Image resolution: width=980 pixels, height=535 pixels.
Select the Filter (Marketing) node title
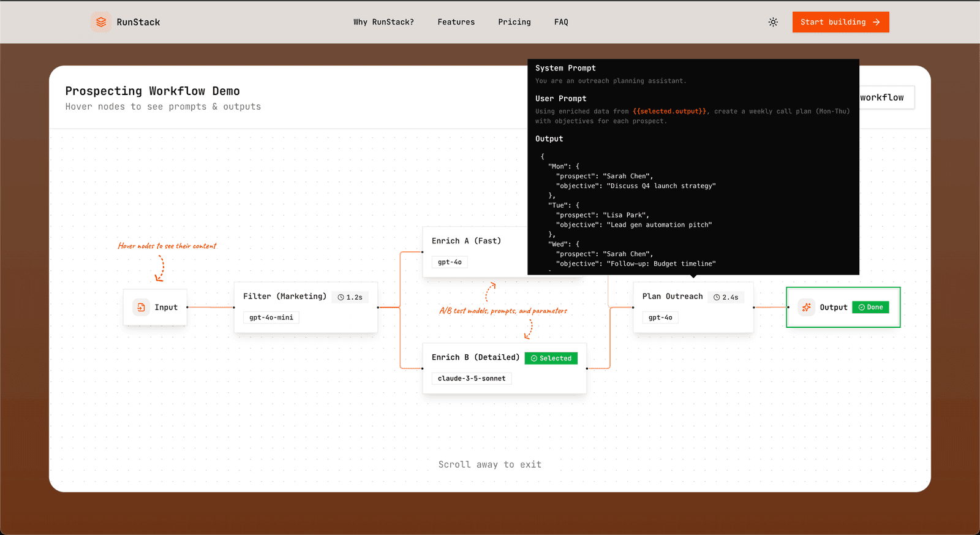pyautogui.click(x=285, y=297)
